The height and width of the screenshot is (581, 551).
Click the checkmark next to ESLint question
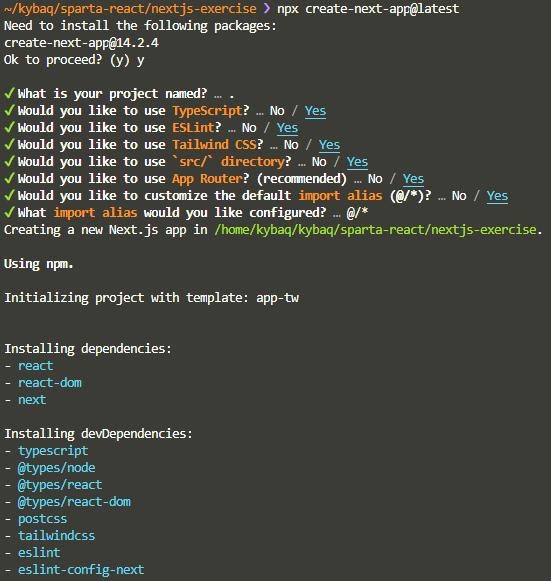pyautogui.click(x=10, y=127)
